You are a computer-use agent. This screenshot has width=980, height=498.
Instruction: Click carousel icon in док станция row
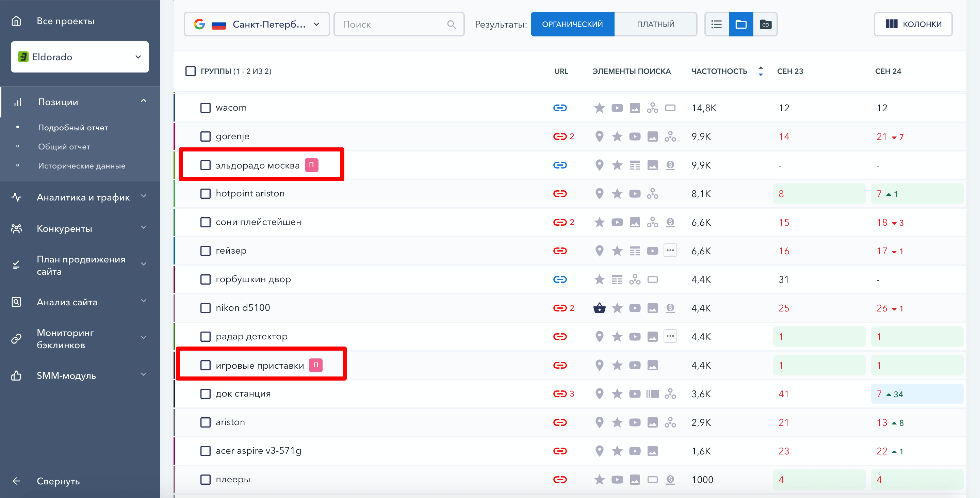tap(652, 394)
